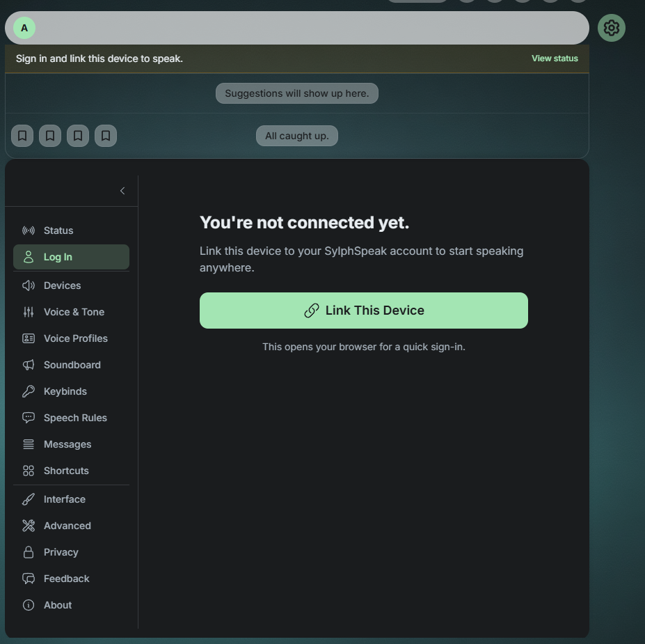Select the second bookmark slot icon

pos(50,136)
